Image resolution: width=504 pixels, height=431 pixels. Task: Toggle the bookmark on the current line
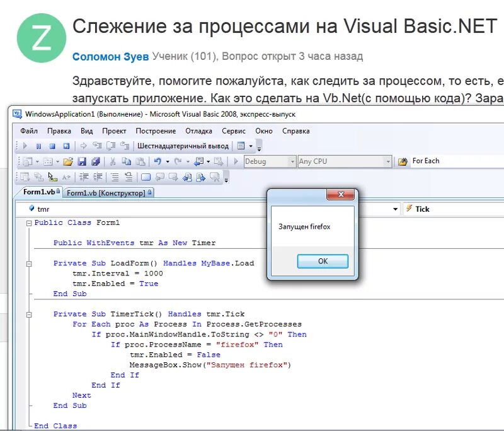(x=146, y=177)
